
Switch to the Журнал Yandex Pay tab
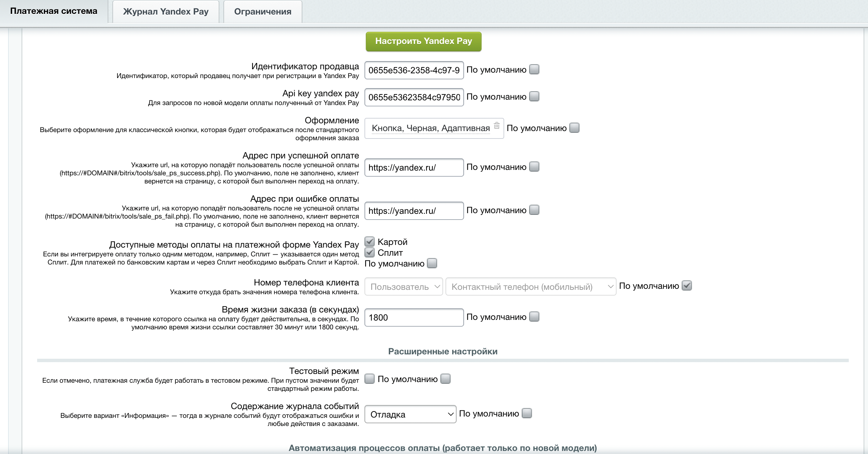[x=166, y=11]
